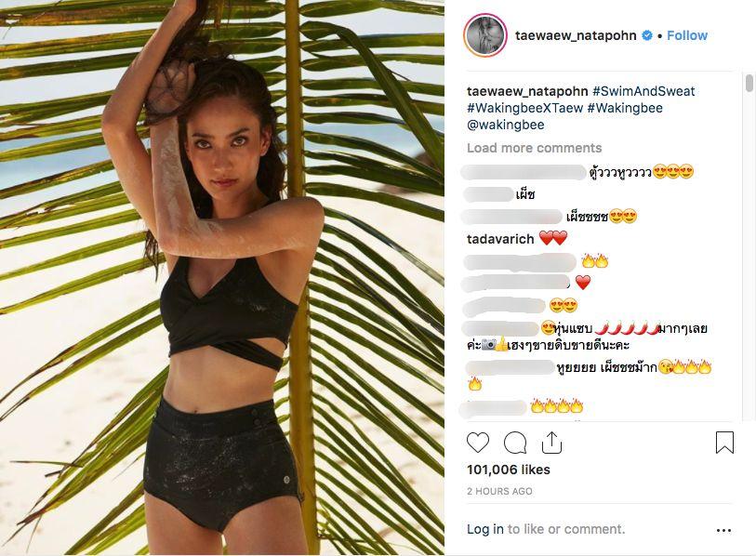Open commenter tadavarich's profile

pyautogui.click(x=500, y=239)
